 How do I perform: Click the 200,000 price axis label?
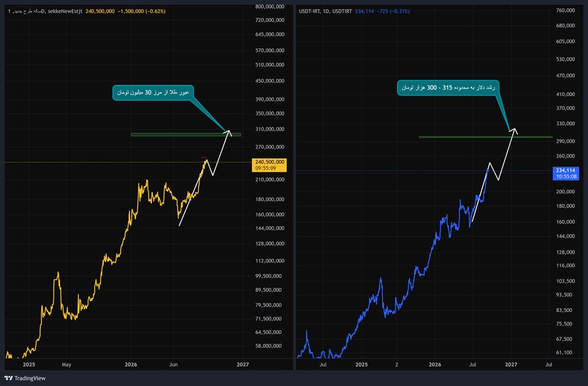coord(566,192)
